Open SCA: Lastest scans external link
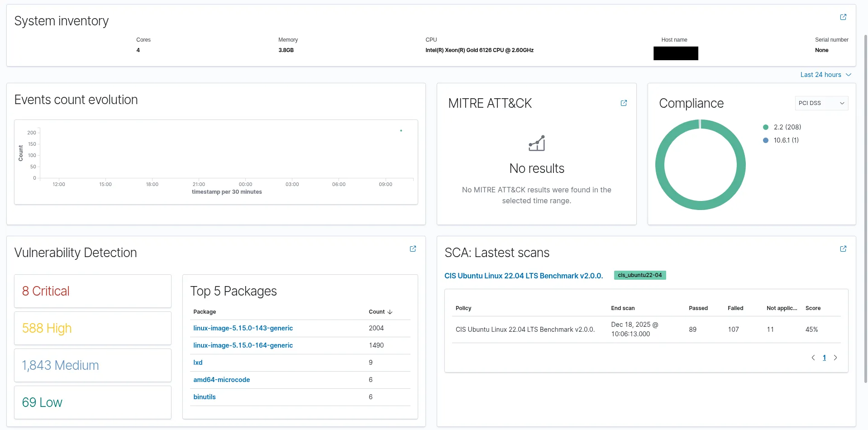The image size is (868, 430). coord(844,248)
